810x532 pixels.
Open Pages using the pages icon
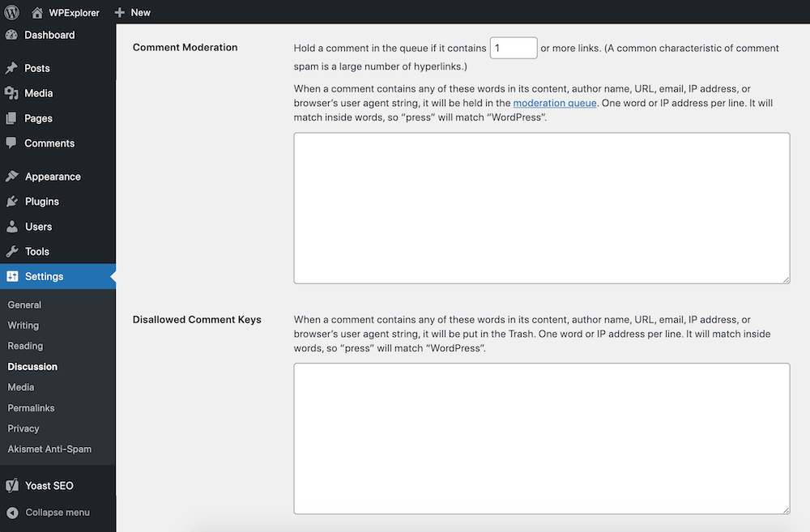(x=14, y=118)
